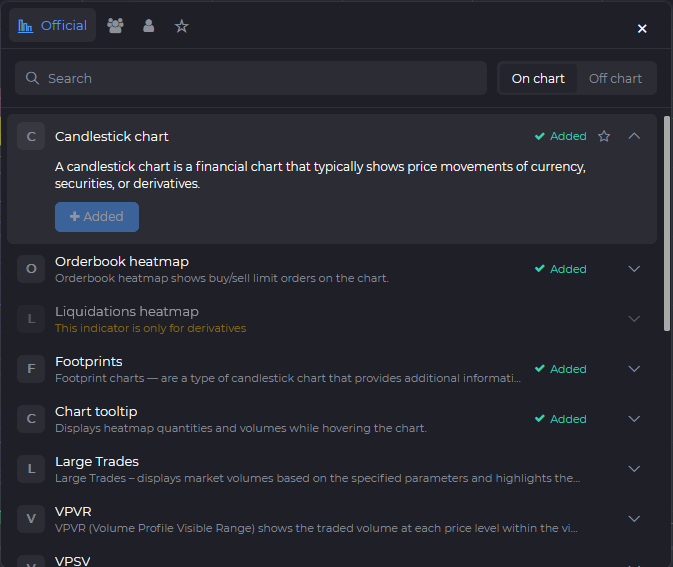Expand the Large Trades entry
Viewport: 673px width, 567px height.
click(634, 469)
